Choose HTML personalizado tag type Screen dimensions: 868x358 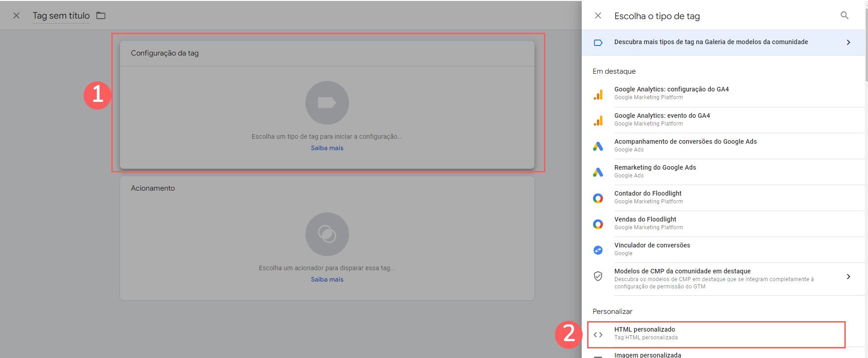(x=644, y=333)
